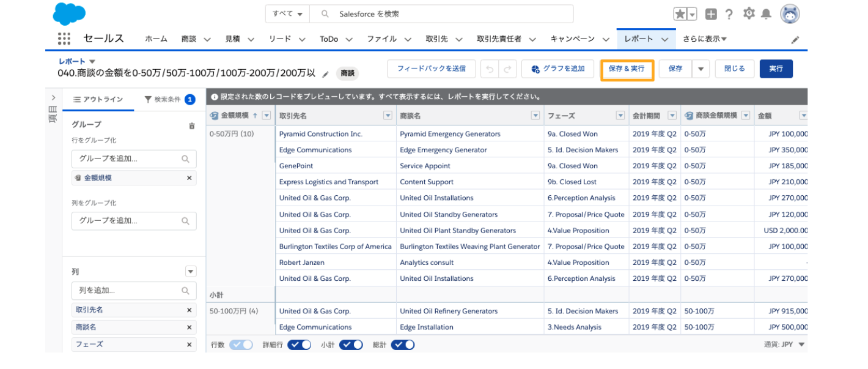Click the フィードバックを送信 button
The width and height of the screenshot is (868, 369).
point(431,69)
